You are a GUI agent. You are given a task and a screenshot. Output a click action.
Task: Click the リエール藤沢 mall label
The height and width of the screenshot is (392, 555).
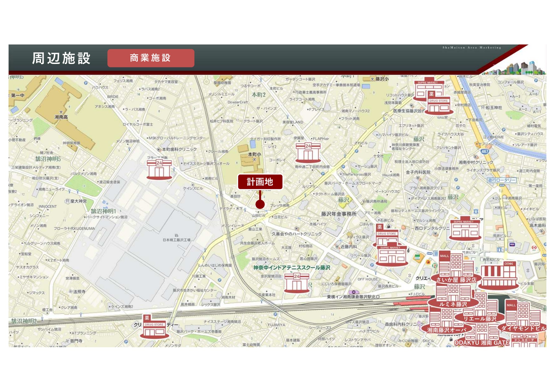pos(479,319)
